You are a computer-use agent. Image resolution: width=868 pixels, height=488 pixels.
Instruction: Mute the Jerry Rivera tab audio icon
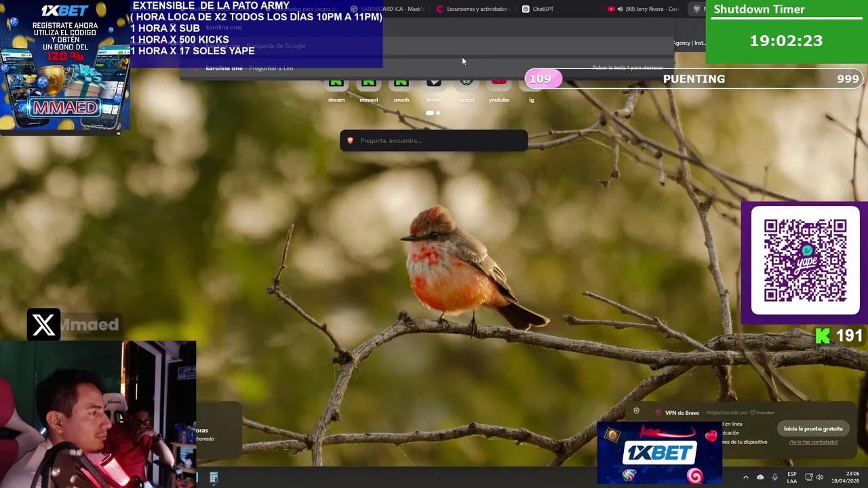click(x=620, y=9)
